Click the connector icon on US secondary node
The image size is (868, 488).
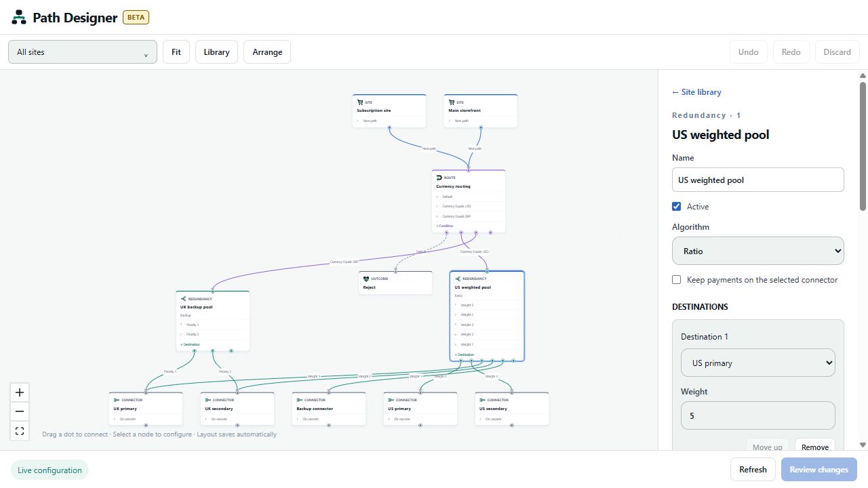click(x=483, y=400)
